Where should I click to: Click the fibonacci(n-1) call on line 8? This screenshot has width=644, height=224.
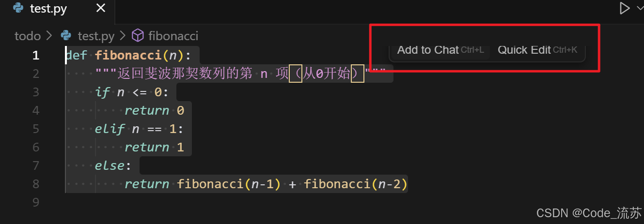point(229,184)
